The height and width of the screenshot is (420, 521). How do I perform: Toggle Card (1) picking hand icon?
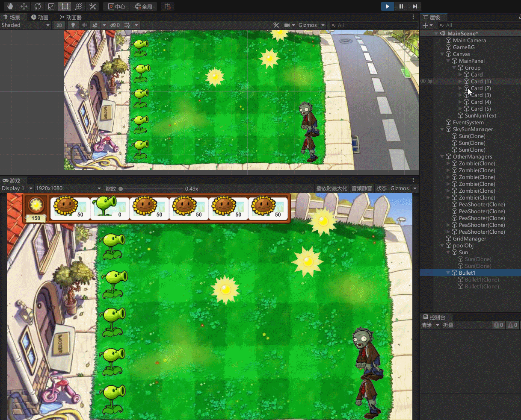coord(430,81)
